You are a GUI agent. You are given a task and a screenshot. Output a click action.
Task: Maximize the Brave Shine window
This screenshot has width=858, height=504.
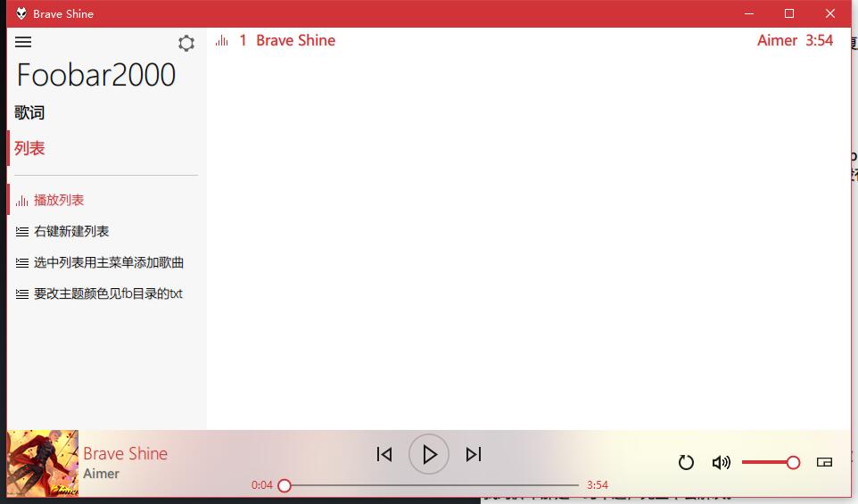[x=789, y=13]
